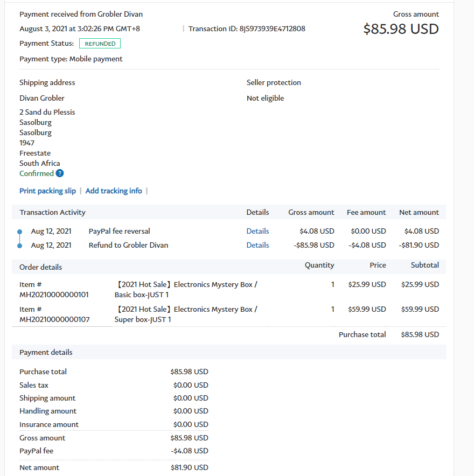This screenshot has height=476, width=474.
Task: Click the help icon next to Confirmed
Action: coord(60,173)
